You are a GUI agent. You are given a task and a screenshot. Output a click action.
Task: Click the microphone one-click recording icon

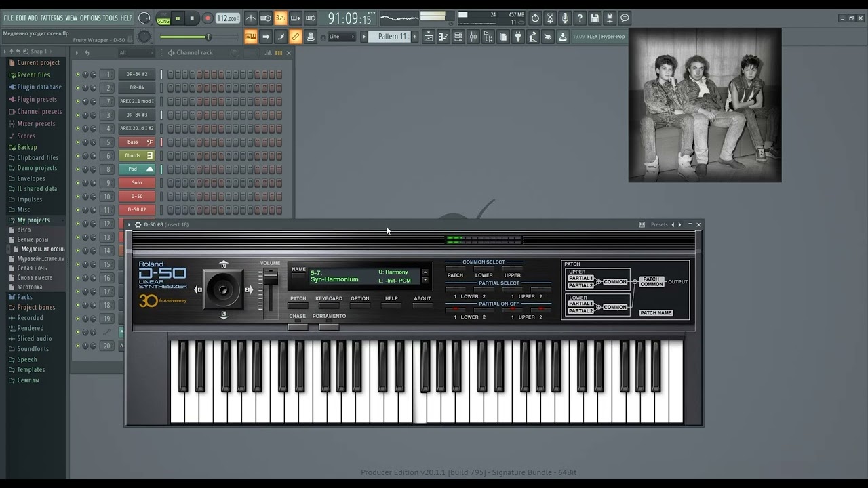[565, 18]
